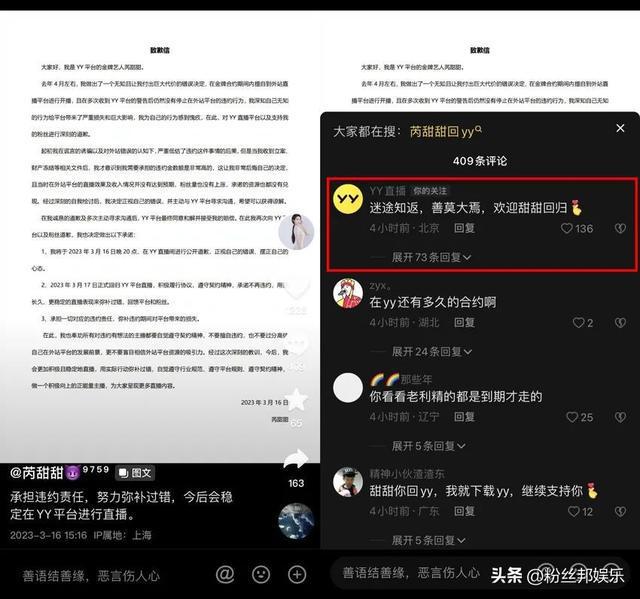Tap the plus icon in left comment bar
The height and width of the screenshot is (599, 640).
(x=297, y=574)
